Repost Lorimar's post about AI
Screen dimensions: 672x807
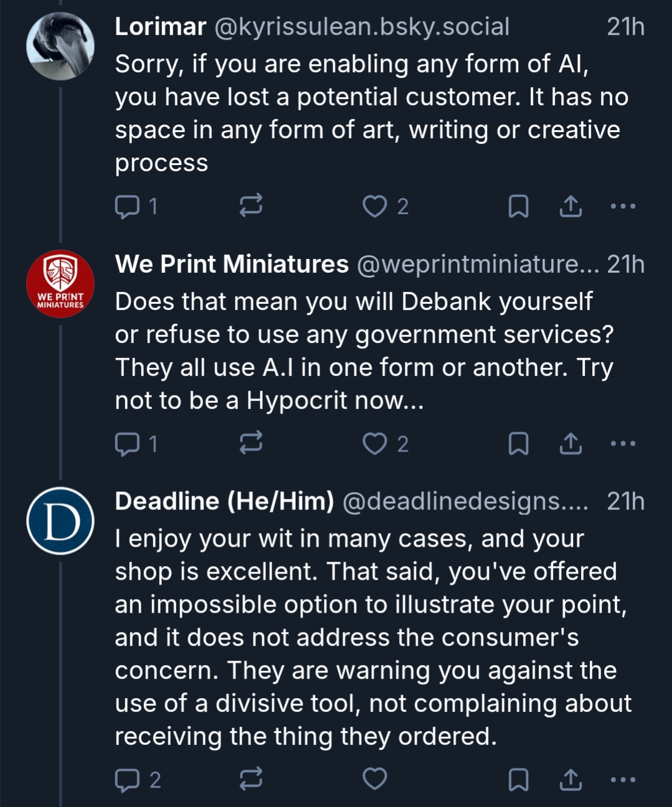pos(251,206)
